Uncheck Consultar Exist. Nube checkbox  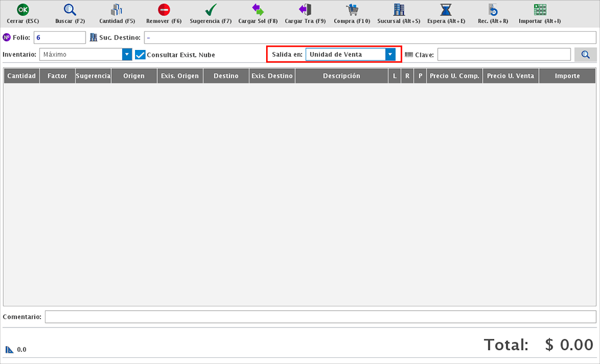pos(140,55)
